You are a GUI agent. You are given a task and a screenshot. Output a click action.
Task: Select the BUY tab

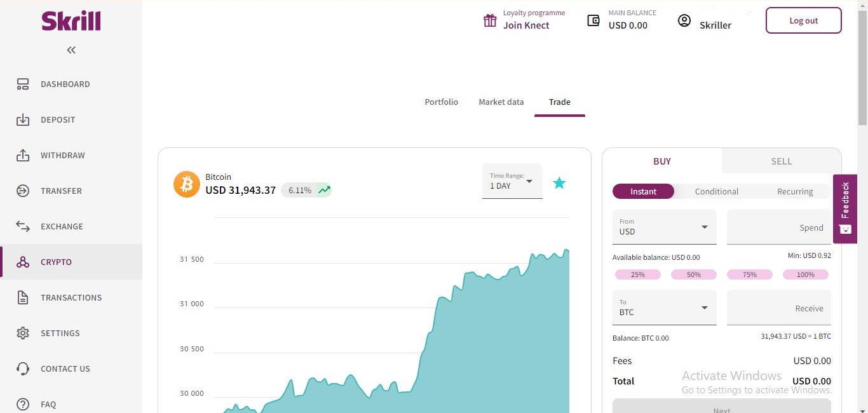click(x=662, y=161)
